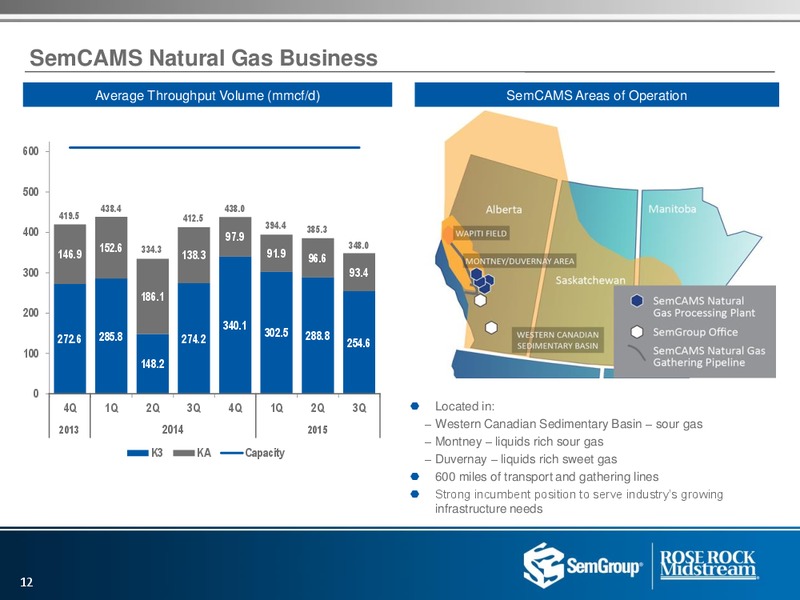Click the 2013 year axis label
This screenshot has width=800, height=600.
pos(69,430)
